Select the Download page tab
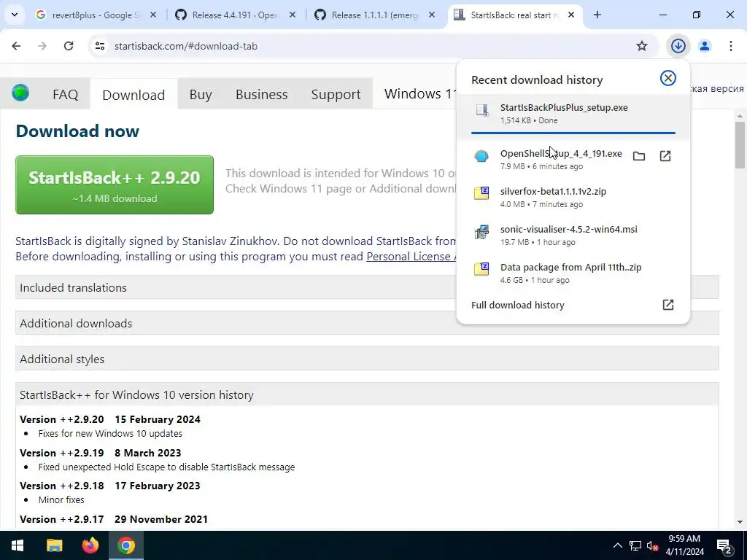 point(133,94)
